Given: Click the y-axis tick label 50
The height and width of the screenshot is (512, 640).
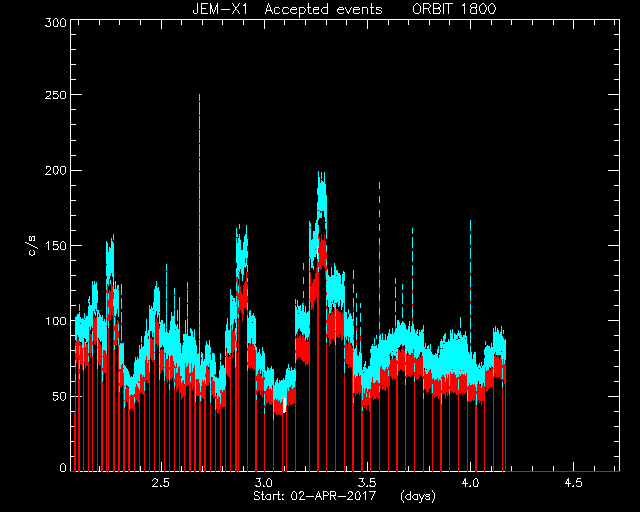Looking at the screenshot, I should pyautogui.click(x=59, y=396).
